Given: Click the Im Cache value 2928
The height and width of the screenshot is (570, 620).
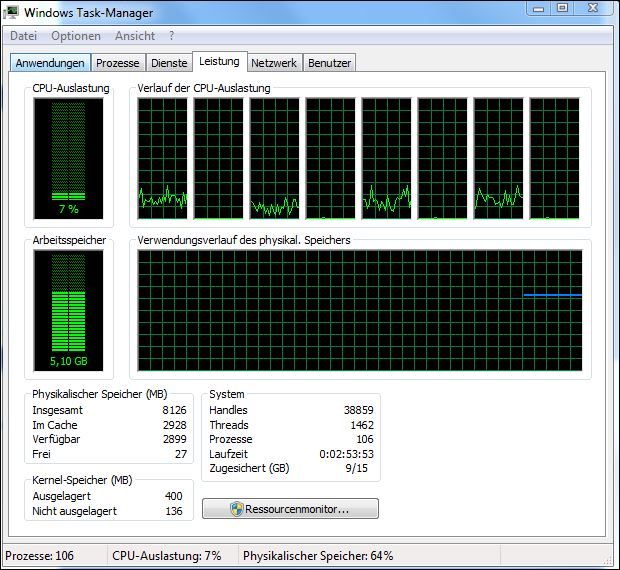Looking at the screenshot, I should tap(175, 425).
